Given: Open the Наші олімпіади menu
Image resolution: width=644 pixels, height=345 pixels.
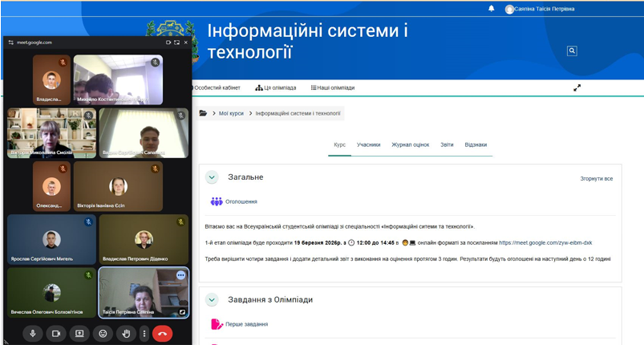Looking at the screenshot, I should 333,88.
